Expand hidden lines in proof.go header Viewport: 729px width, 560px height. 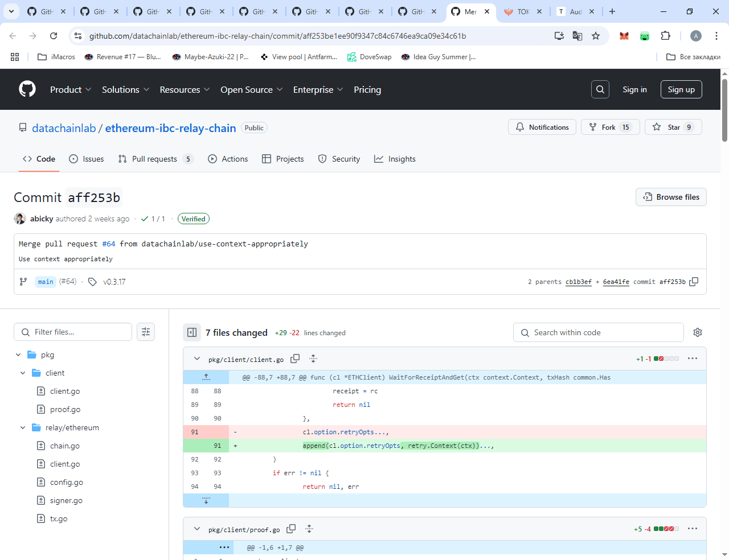pyautogui.click(x=224, y=547)
